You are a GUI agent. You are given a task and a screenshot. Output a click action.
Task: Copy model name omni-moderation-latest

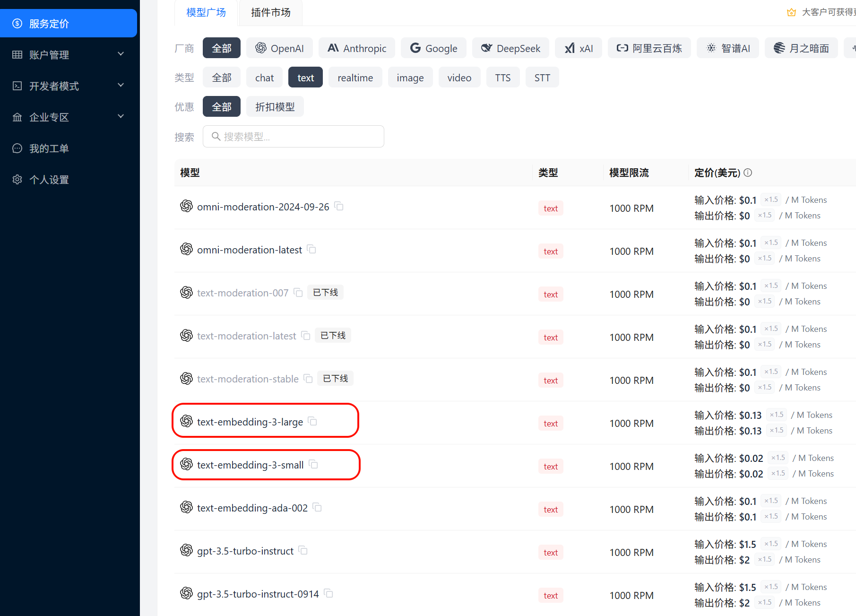[311, 249]
